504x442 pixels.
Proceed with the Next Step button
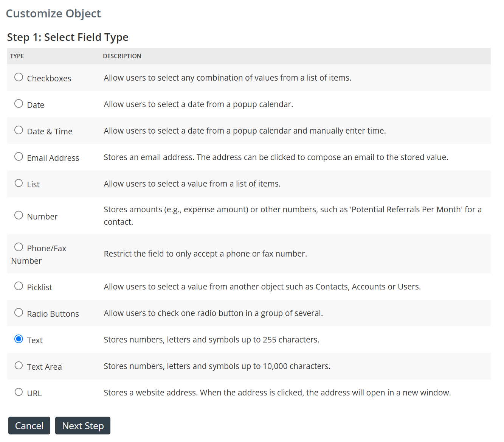[83, 426]
